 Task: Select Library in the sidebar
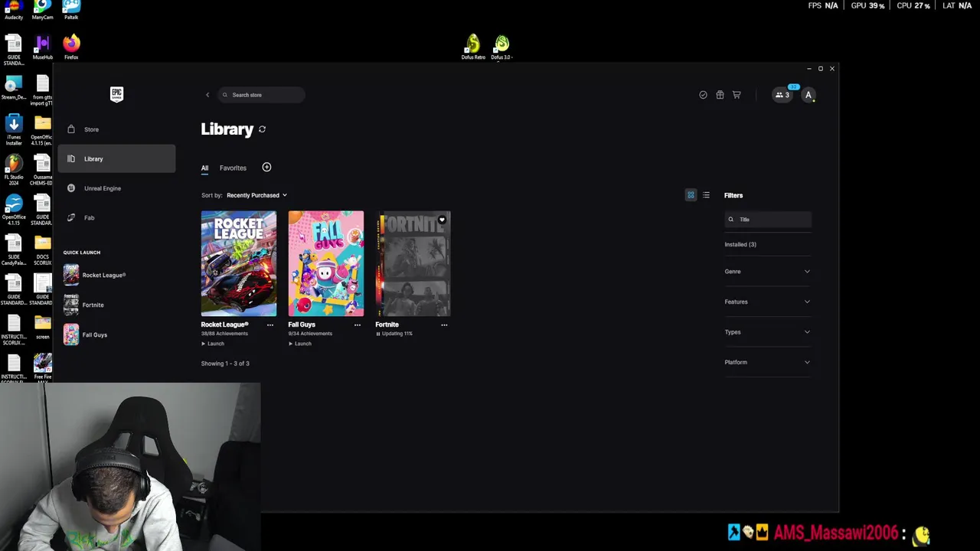tap(116, 158)
